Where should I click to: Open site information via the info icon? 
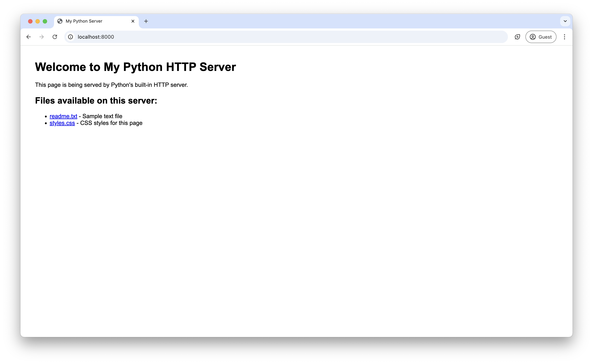(x=70, y=37)
